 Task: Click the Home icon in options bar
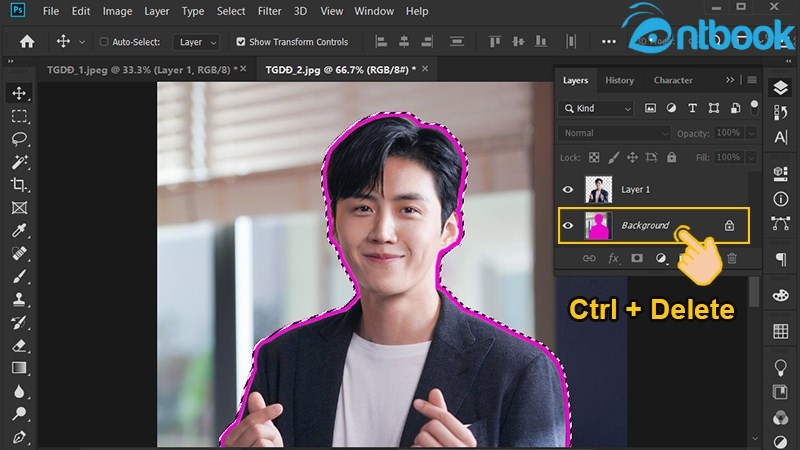(x=27, y=41)
